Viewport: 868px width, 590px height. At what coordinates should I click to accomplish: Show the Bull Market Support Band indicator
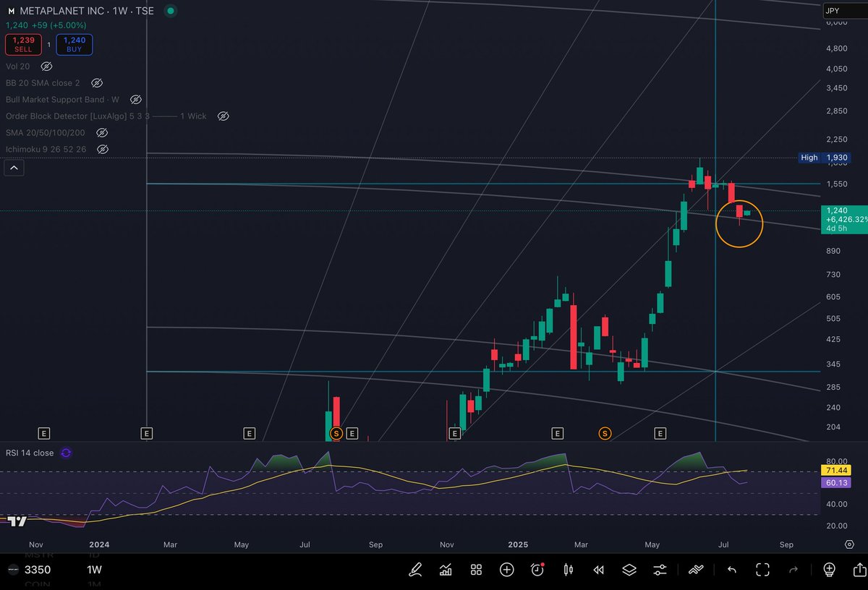tap(135, 99)
